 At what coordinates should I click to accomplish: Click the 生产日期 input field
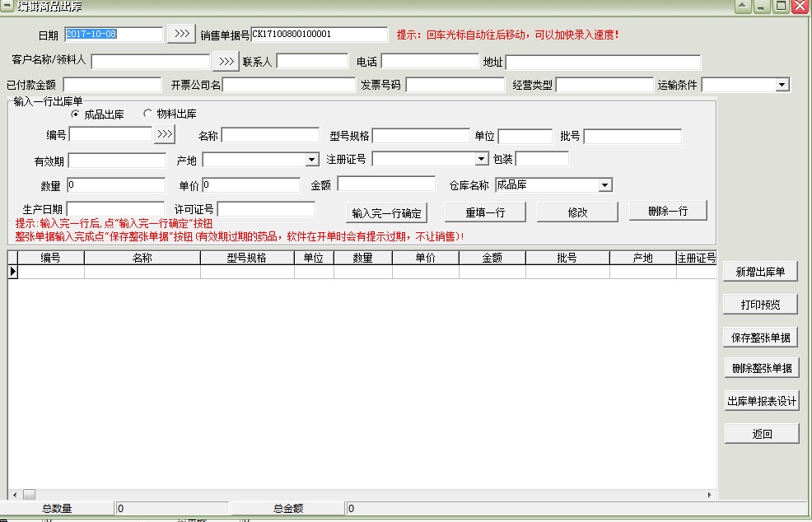coord(115,209)
